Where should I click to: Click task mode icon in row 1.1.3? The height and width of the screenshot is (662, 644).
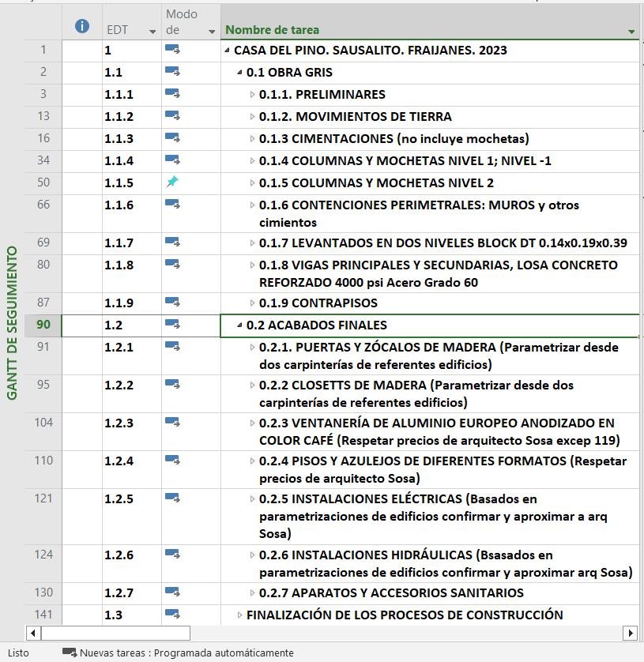(172, 137)
